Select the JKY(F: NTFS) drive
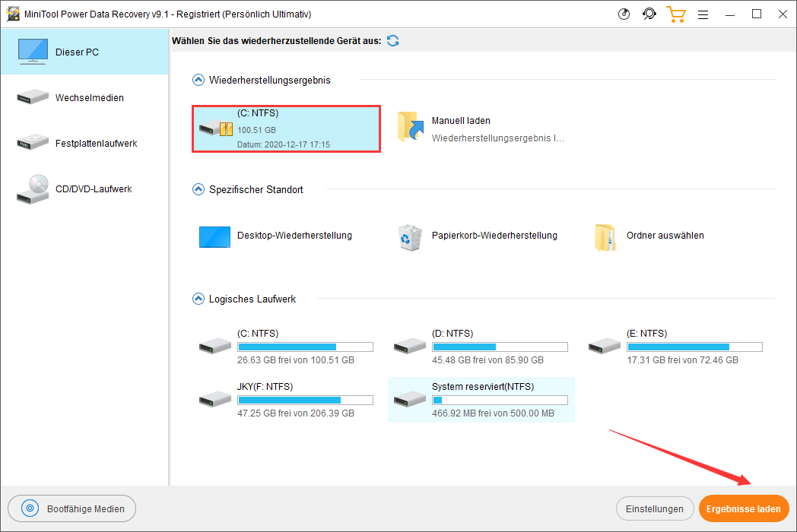Image resolution: width=797 pixels, height=532 pixels. (286, 400)
